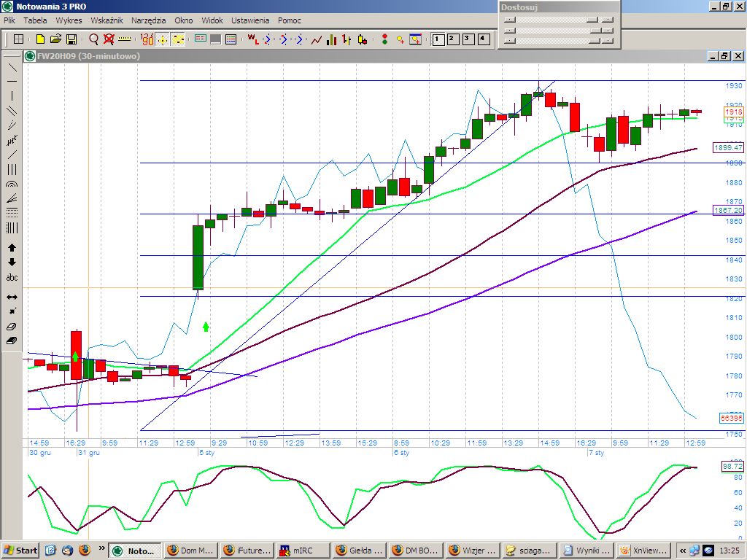Select the small eraser tool
The image size is (747, 560).
pos(12,326)
